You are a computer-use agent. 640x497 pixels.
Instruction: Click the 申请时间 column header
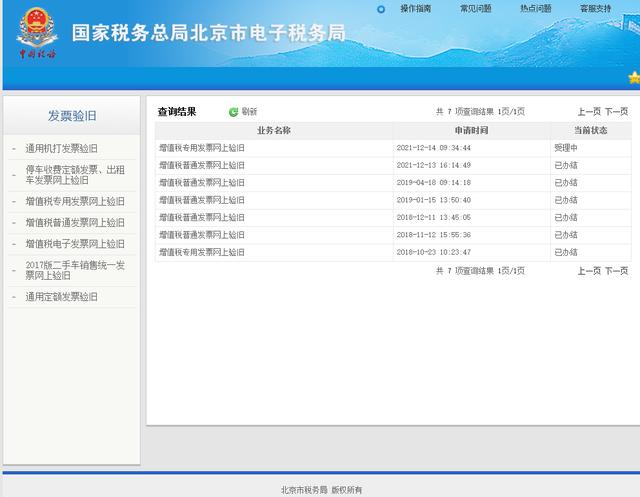[471, 130]
